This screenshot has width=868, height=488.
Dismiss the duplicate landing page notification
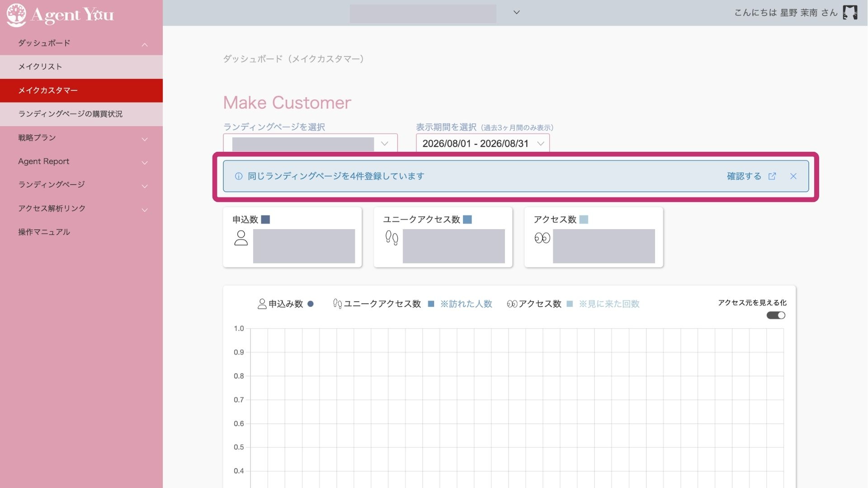[x=793, y=176]
